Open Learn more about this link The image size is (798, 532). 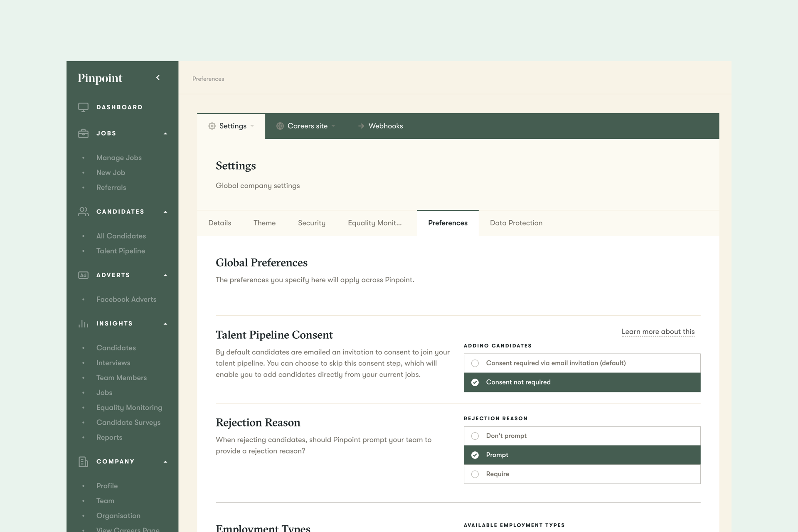tap(658, 332)
